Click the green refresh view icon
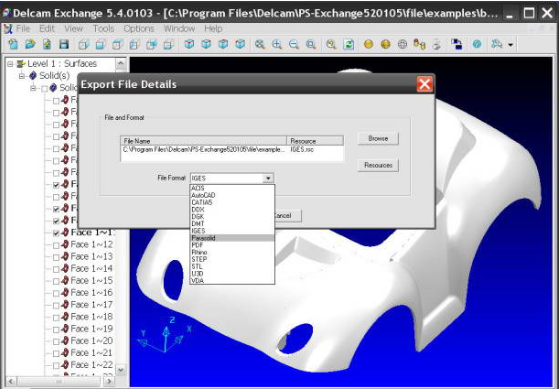559x389 pixels. pyautogui.click(x=348, y=44)
